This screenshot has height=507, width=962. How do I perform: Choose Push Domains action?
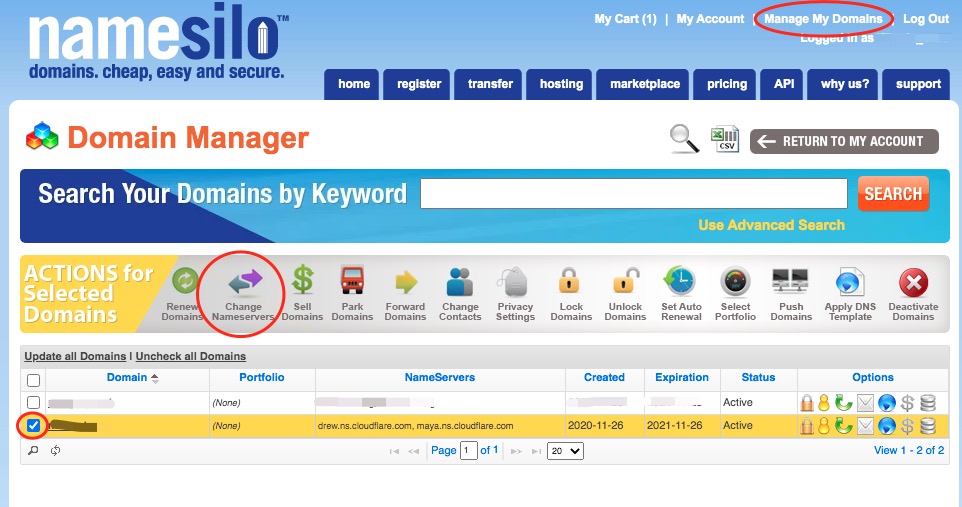(791, 295)
